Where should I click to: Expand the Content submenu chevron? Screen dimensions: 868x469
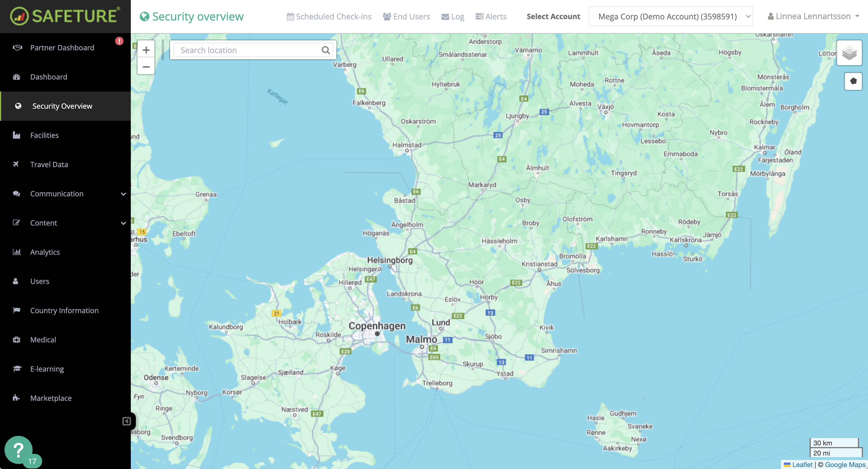[x=123, y=223]
